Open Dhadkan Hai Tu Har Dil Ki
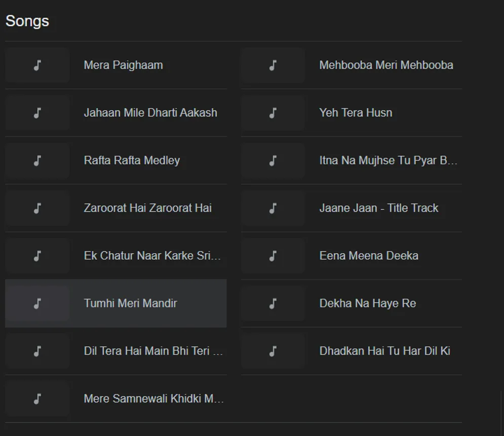This screenshot has width=504, height=436. click(x=384, y=351)
